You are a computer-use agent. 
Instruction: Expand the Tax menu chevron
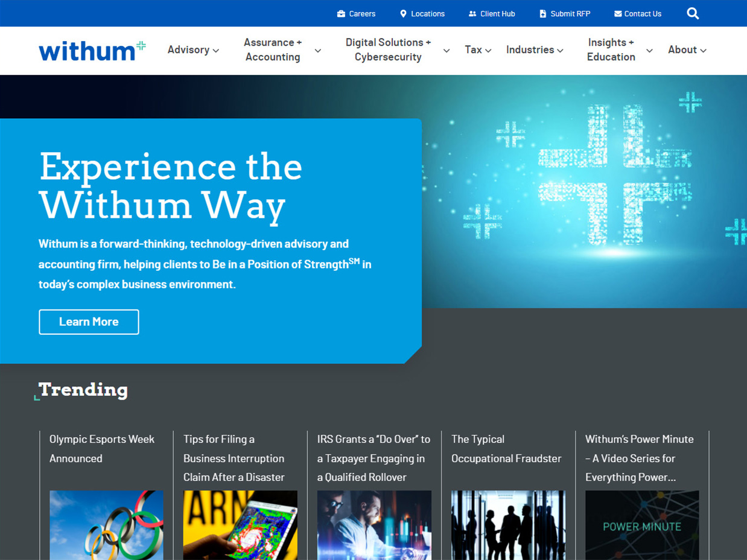coord(488,51)
